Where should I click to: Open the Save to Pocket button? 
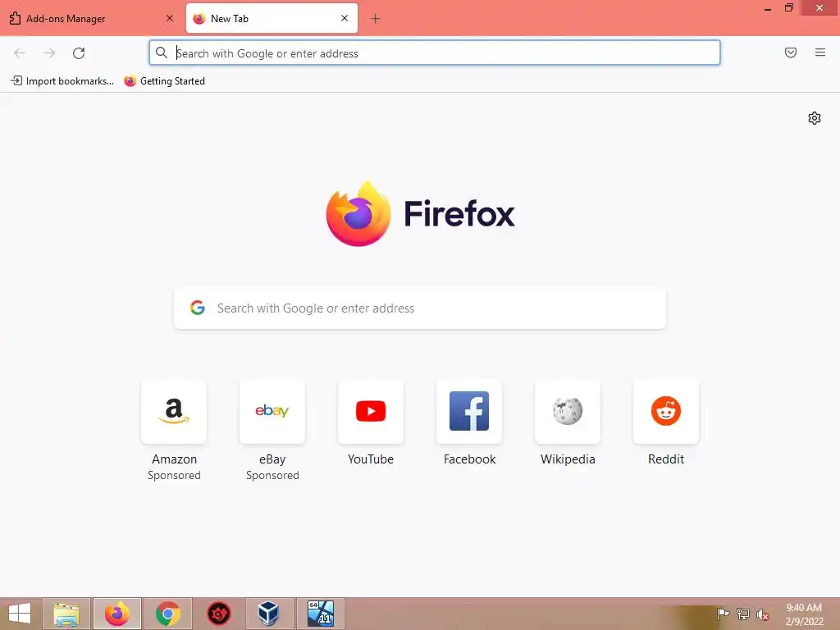point(791,52)
